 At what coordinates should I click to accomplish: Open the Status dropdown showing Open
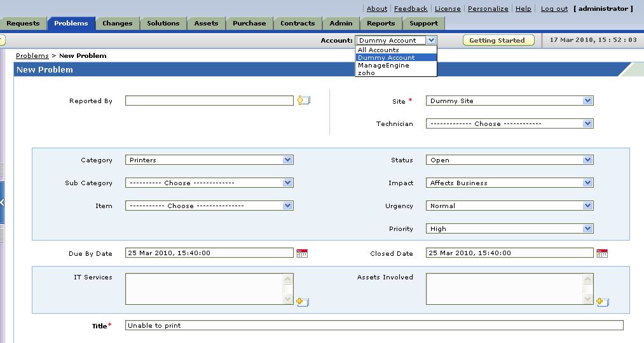(509, 160)
